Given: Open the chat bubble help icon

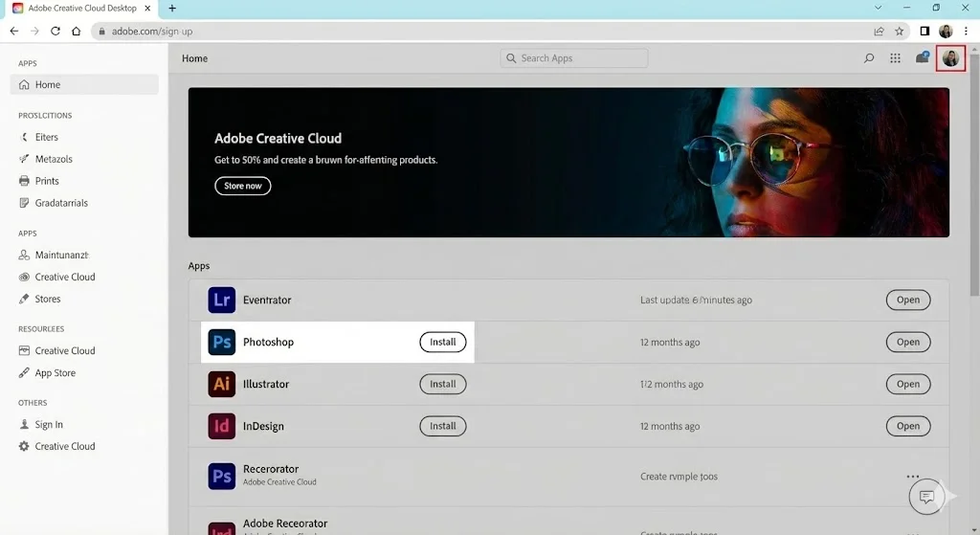Looking at the screenshot, I should pyautogui.click(x=925, y=497).
